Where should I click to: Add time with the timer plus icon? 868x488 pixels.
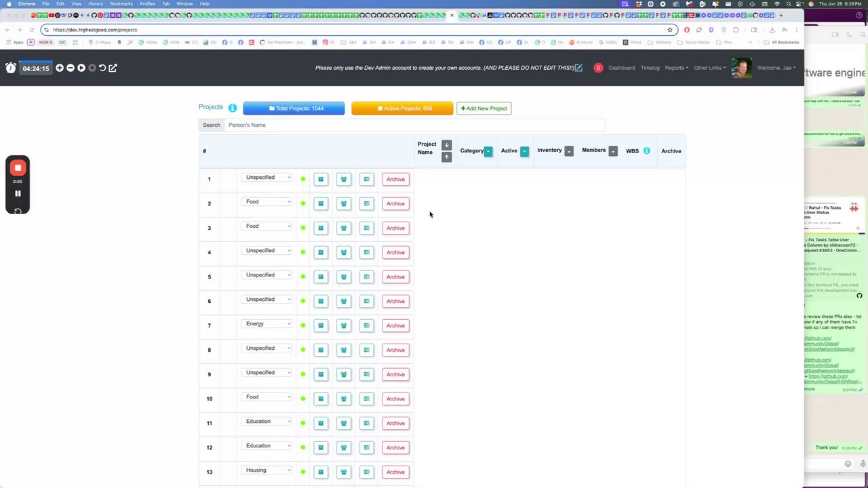tap(60, 68)
